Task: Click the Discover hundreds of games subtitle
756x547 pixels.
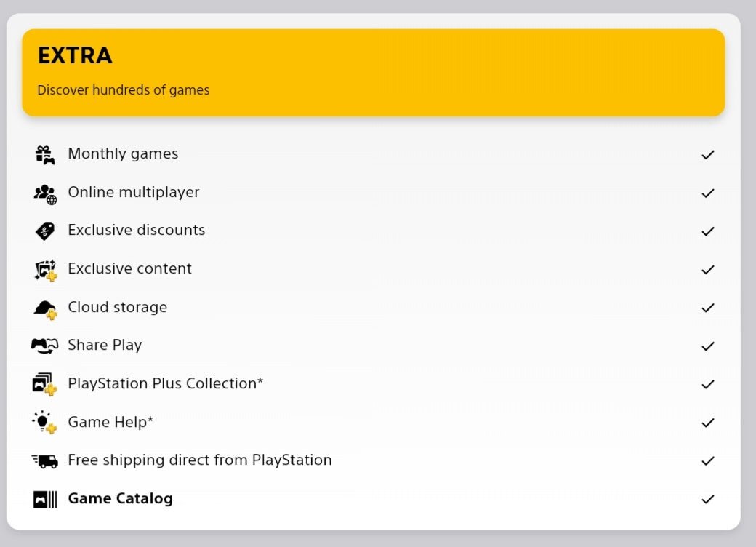Action: point(123,90)
